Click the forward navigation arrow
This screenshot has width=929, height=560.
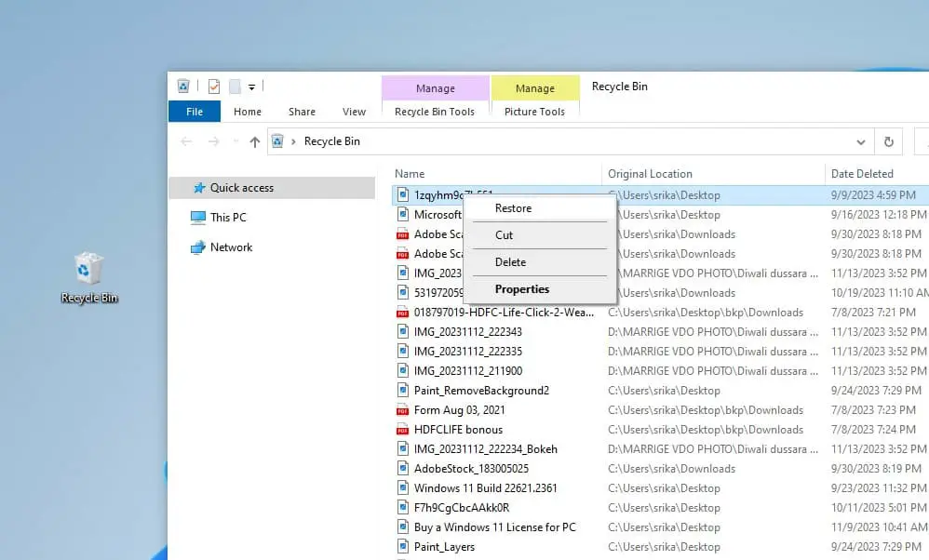click(x=212, y=141)
